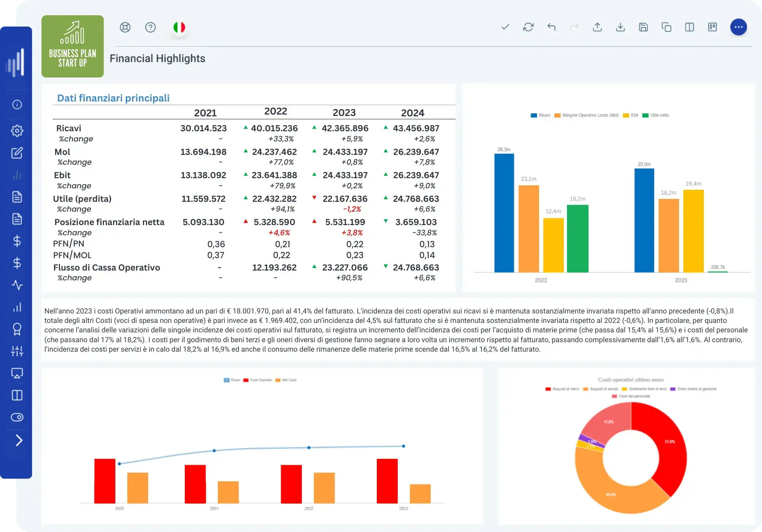Click the lifebuoy support icon

125,27
